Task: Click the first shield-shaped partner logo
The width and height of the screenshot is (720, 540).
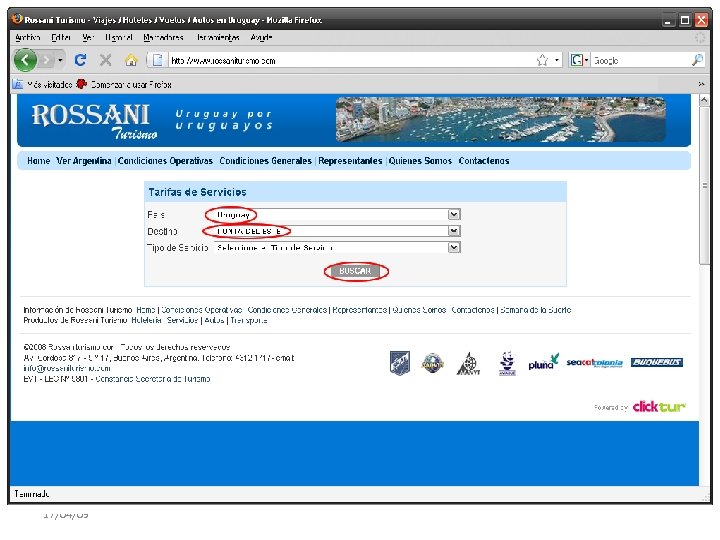Action: (x=399, y=363)
